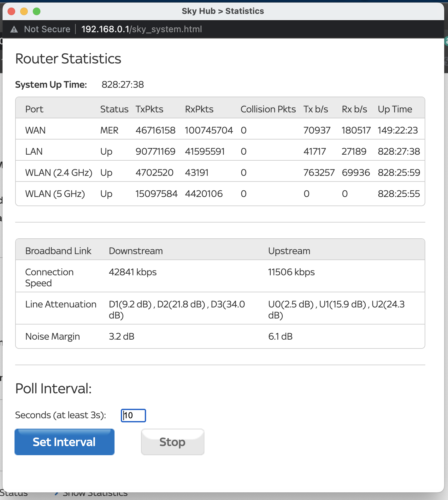Close the Sky Hub Statistics window
448x500 pixels.
[x=12, y=11]
